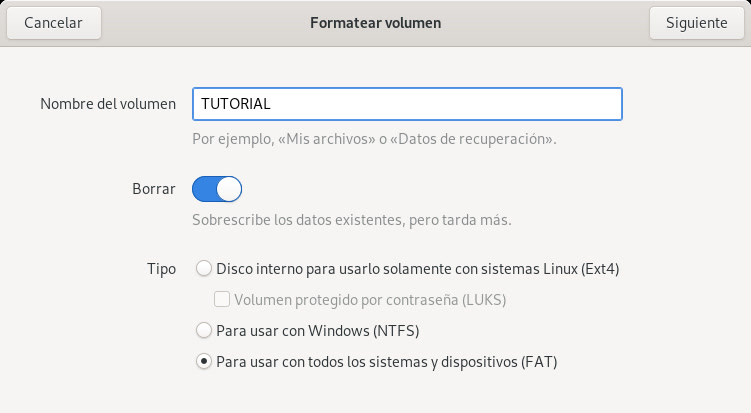This screenshot has width=751, height=413.
Task: Click the Cancelar button
Action: tap(53, 22)
